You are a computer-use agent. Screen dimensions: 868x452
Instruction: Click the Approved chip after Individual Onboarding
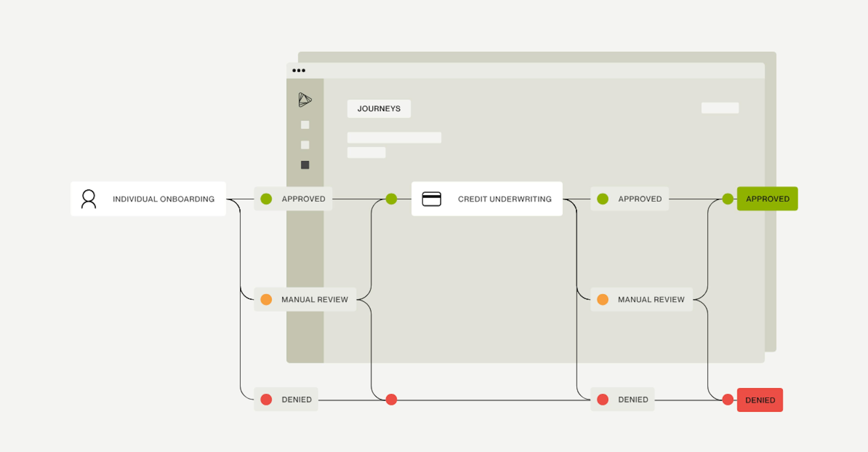293,199
